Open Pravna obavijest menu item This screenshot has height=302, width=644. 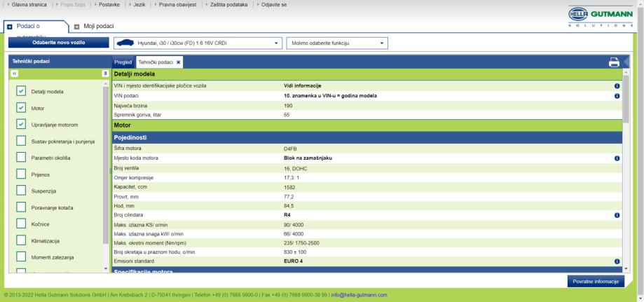click(178, 5)
